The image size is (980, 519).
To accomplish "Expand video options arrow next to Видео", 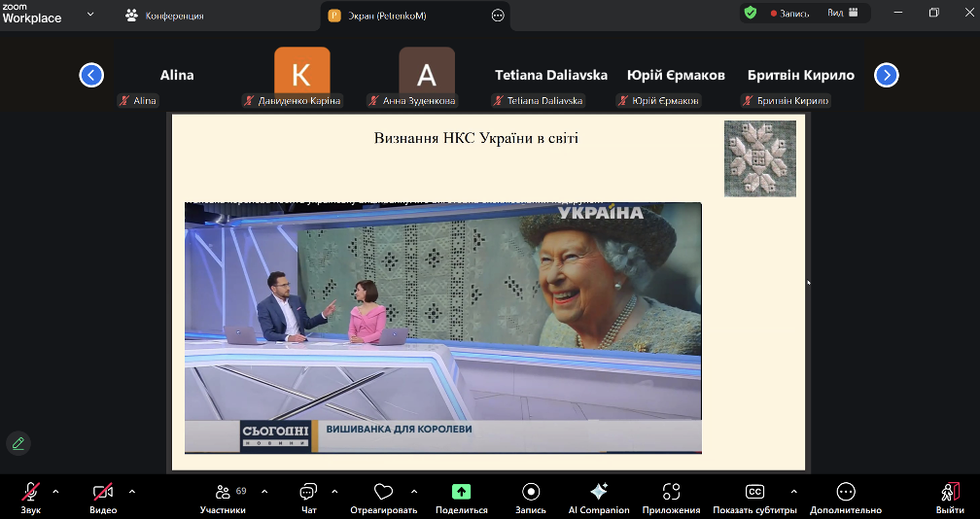I will point(132,491).
